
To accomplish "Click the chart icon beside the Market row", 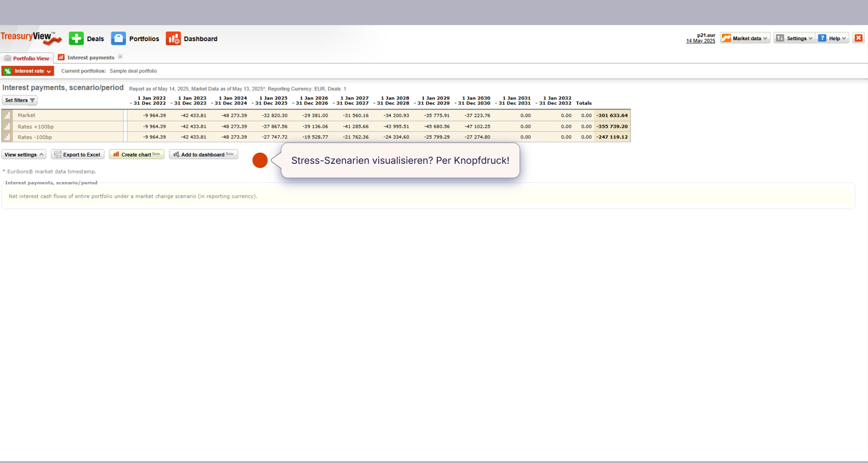I will 7,116.
